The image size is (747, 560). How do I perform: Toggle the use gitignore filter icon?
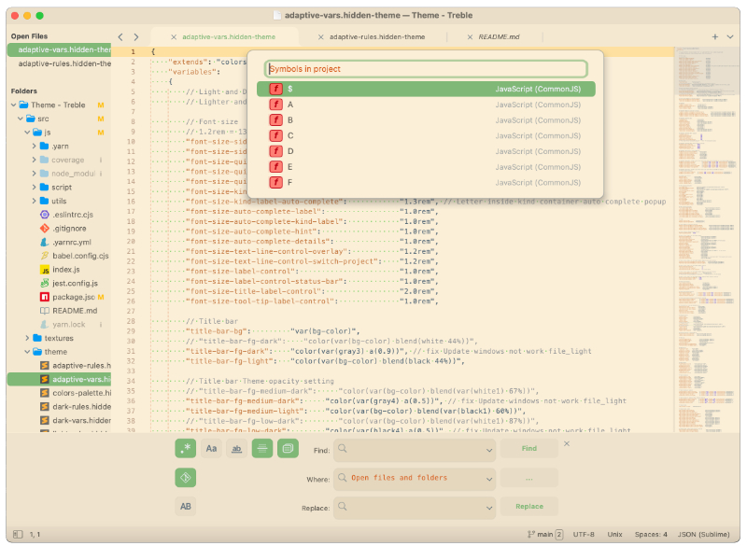[x=186, y=477]
